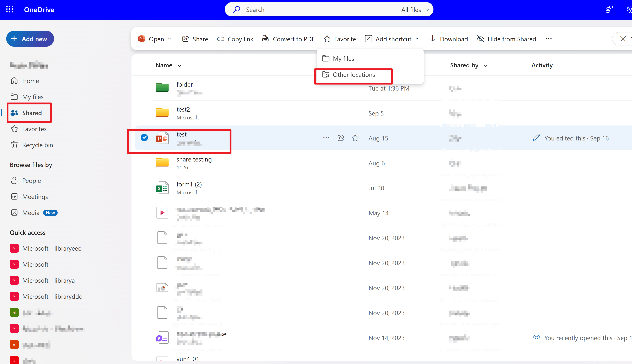The height and width of the screenshot is (364, 632).
Task: Click the PowerPoint icon of test file
Action: point(162,138)
